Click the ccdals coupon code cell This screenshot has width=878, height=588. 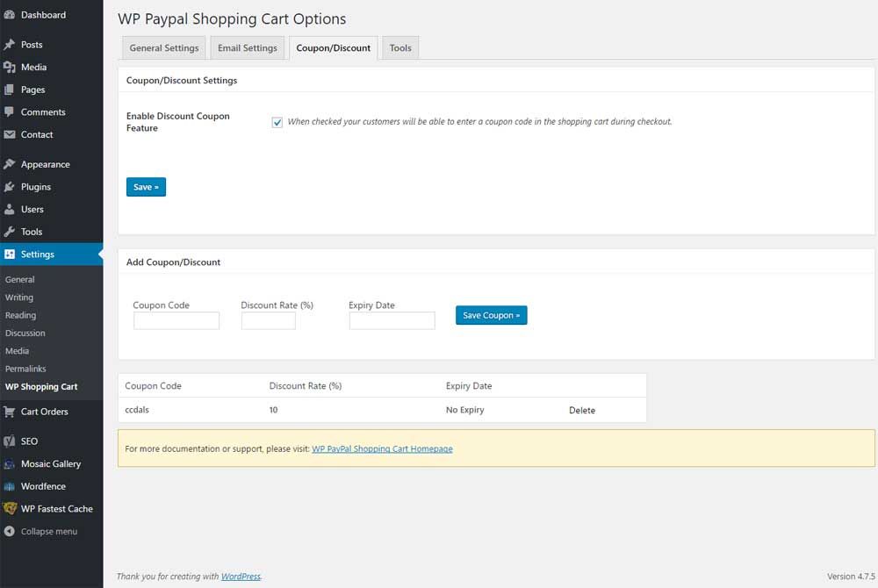click(x=137, y=410)
